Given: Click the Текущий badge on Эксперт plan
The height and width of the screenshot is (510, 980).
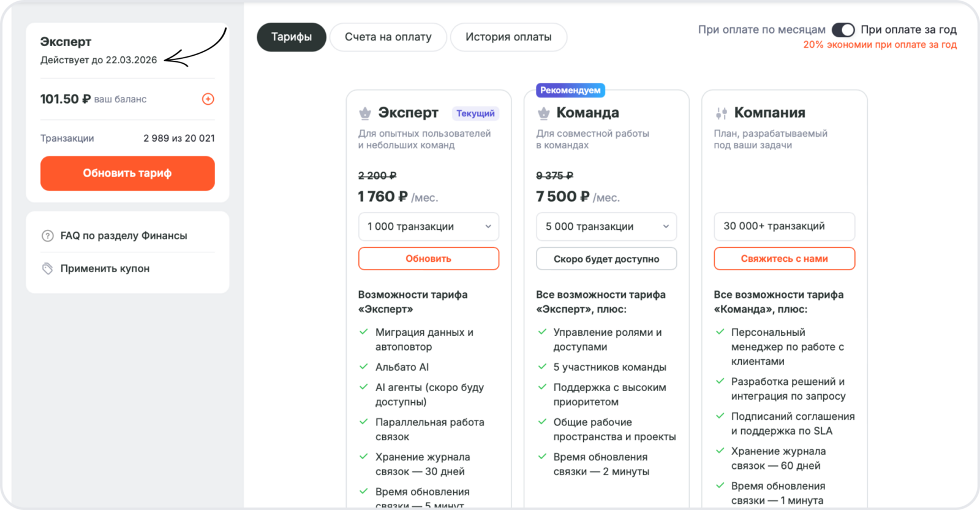Looking at the screenshot, I should pos(475,113).
